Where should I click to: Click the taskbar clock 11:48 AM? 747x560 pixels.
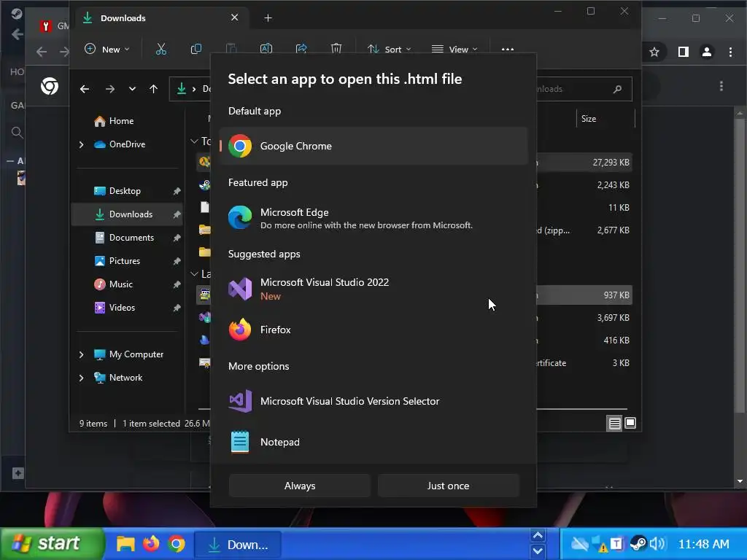tap(704, 544)
